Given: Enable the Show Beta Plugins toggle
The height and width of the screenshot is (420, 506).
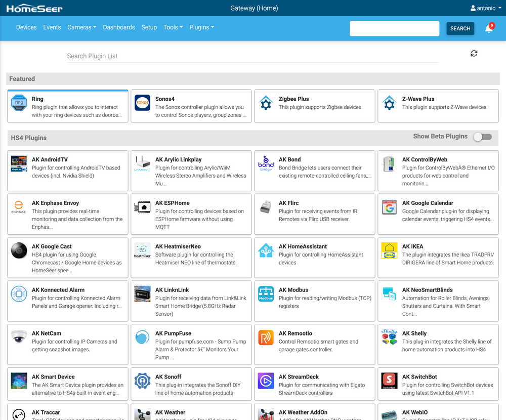Looking at the screenshot, I should [483, 137].
